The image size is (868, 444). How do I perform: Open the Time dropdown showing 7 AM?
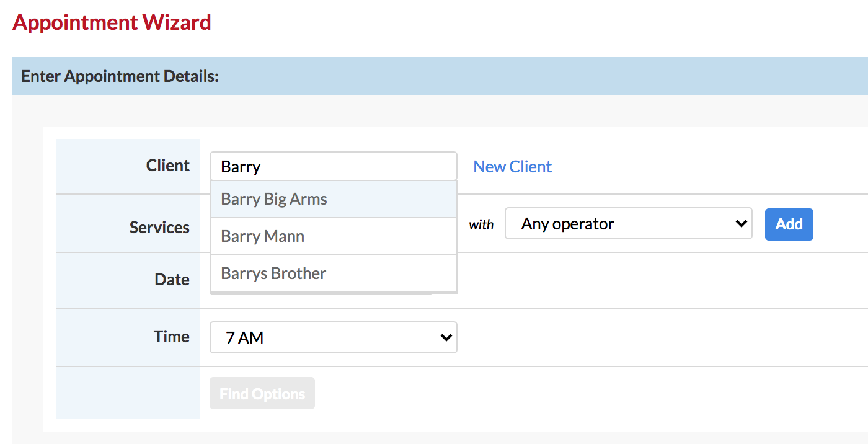coord(334,337)
